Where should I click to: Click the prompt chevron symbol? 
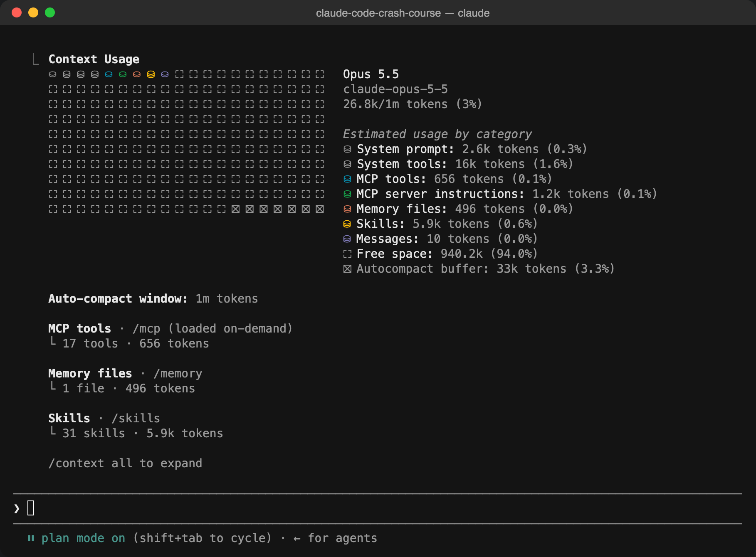tap(17, 508)
